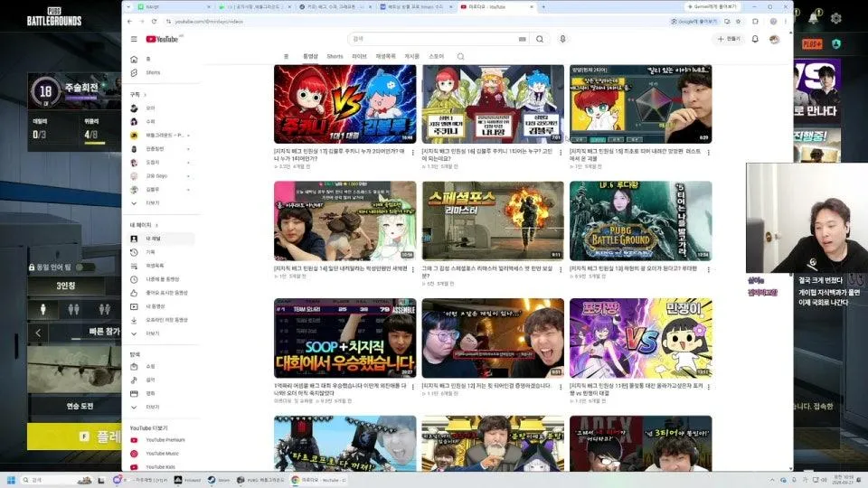Reload the page in Chrome
The image size is (868, 488).
pyautogui.click(x=154, y=22)
